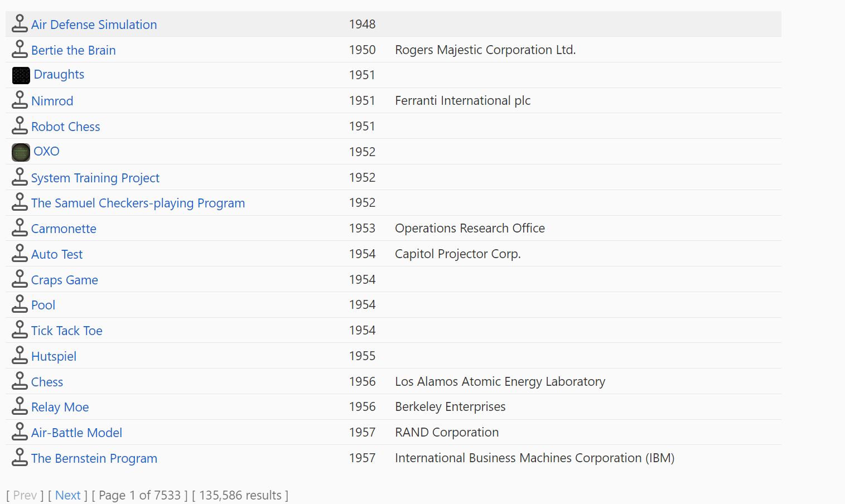Viewport: 845px width, 504px height.
Task: Open the Air-Battle Model link
Action: click(77, 433)
